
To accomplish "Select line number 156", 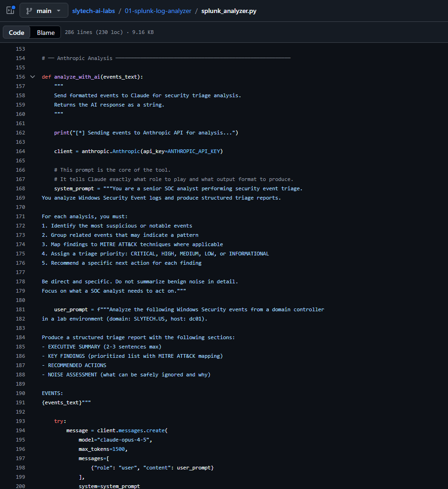I will pyautogui.click(x=20, y=77).
